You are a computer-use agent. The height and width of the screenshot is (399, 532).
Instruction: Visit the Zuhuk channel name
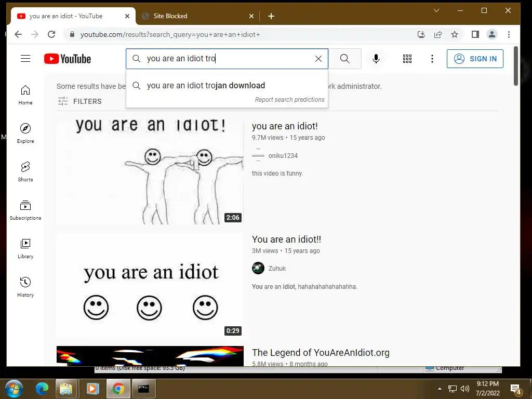pos(277,269)
